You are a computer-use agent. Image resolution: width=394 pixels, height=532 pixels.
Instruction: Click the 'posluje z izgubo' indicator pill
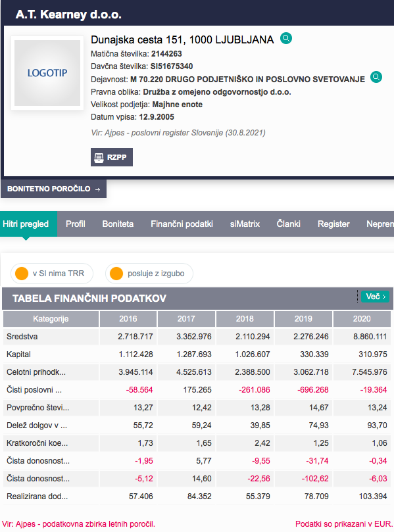pos(149,274)
